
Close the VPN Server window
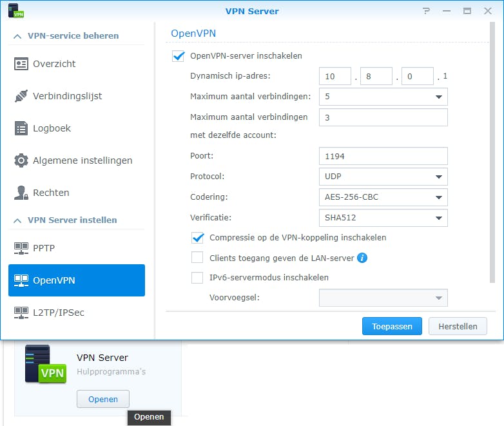[x=488, y=11]
